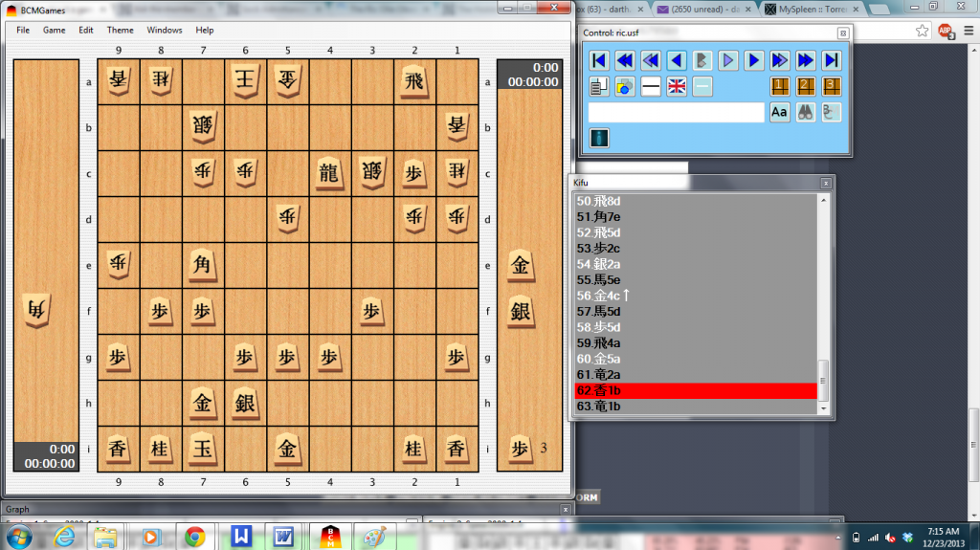Select Kifu move 57.馬5d
The width and height of the screenshot is (980, 550).
click(x=696, y=311)
